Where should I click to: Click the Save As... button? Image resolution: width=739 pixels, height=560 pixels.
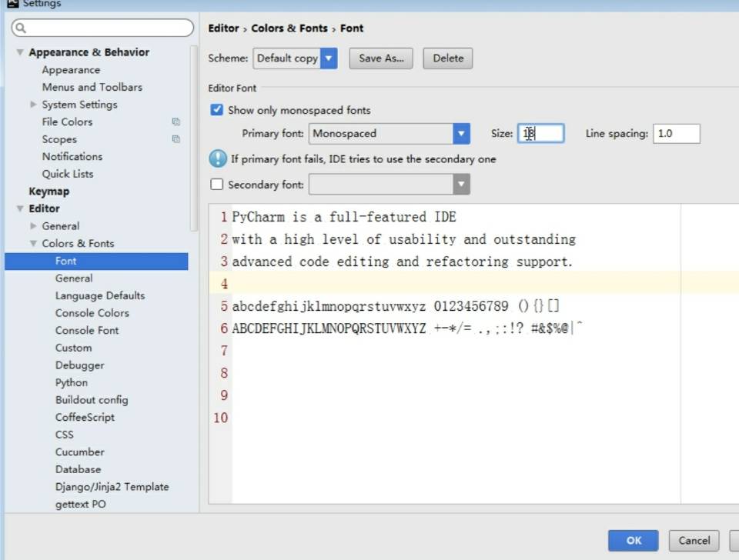[381, 58]
